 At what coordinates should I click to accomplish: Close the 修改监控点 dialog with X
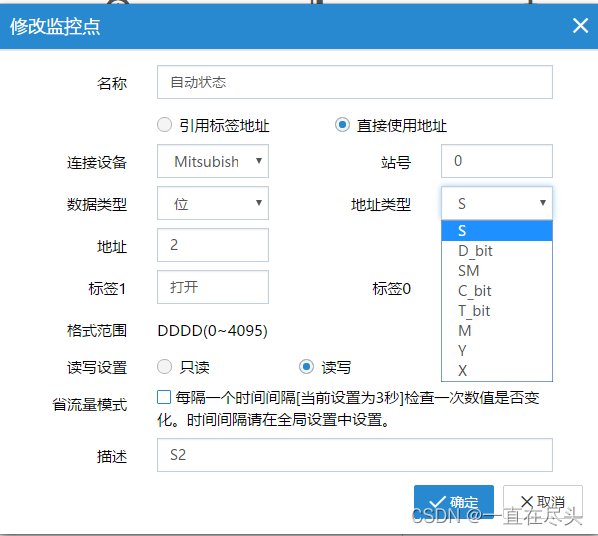pyautogui.click(x=580, y=26)
